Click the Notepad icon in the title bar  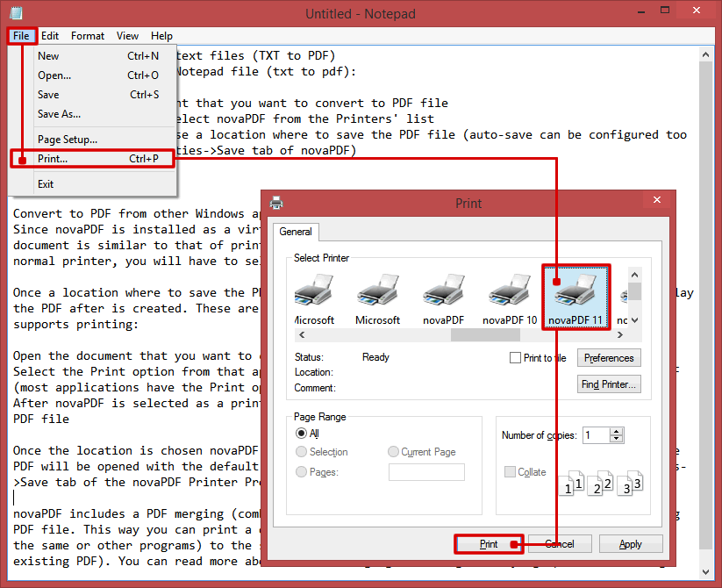pos(16,13)
